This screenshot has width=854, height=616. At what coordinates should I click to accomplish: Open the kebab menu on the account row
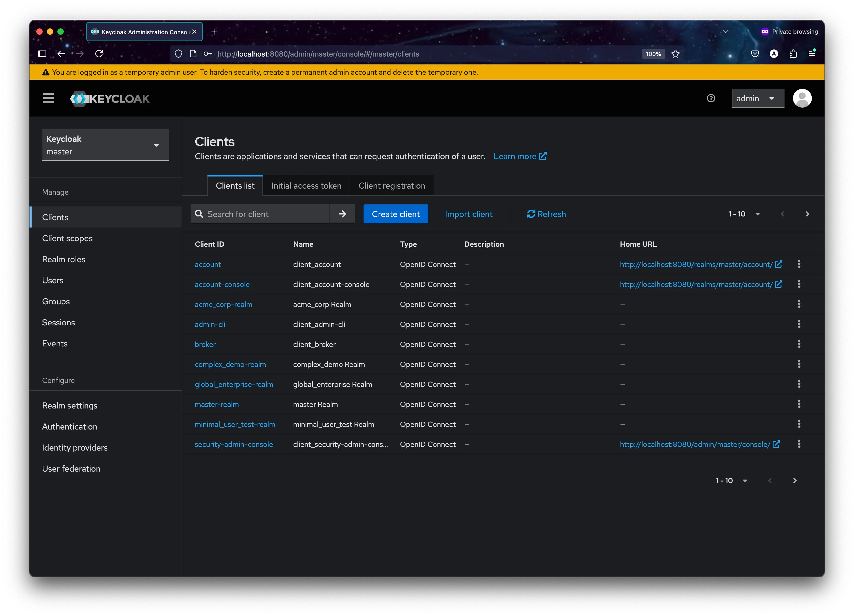tap(800, 264)
